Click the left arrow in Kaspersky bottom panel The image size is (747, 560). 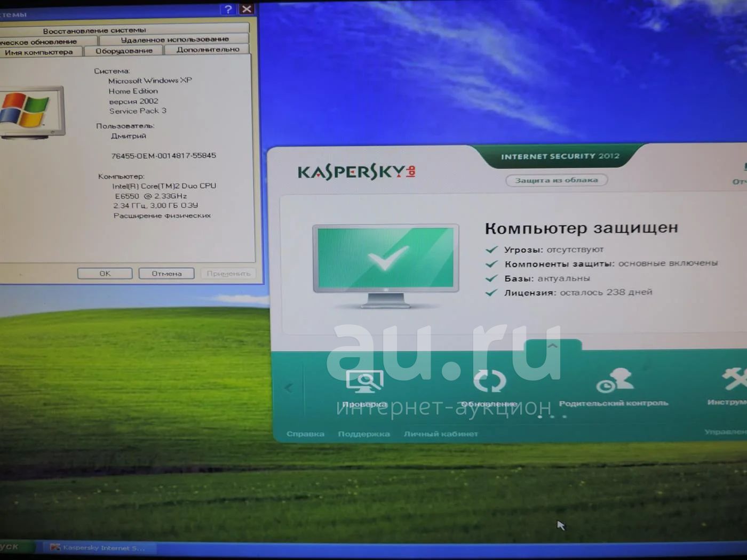(x=289, y=388)
